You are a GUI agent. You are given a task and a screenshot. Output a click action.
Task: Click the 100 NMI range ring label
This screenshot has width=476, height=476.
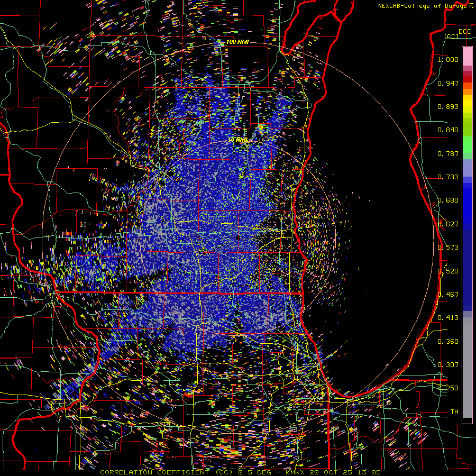237,42
